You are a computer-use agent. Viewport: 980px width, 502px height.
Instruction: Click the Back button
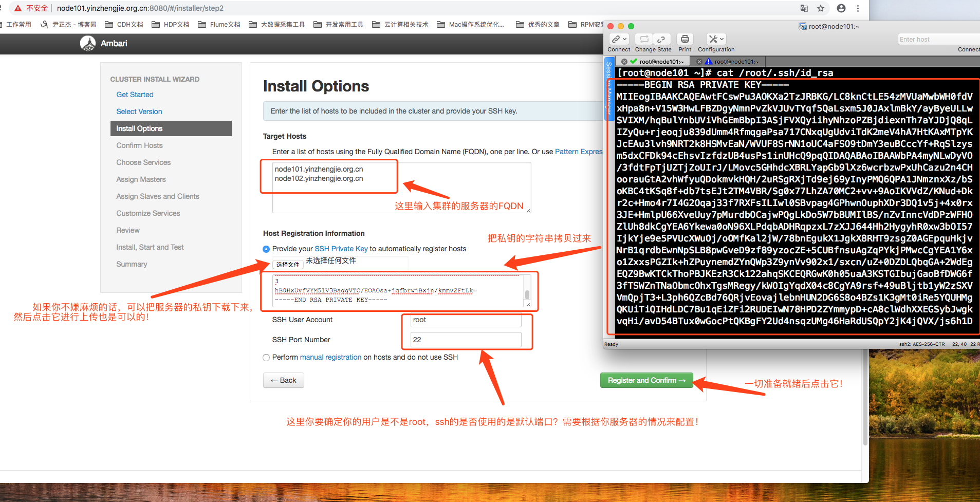pyautogui.click(x=284, y=380)
